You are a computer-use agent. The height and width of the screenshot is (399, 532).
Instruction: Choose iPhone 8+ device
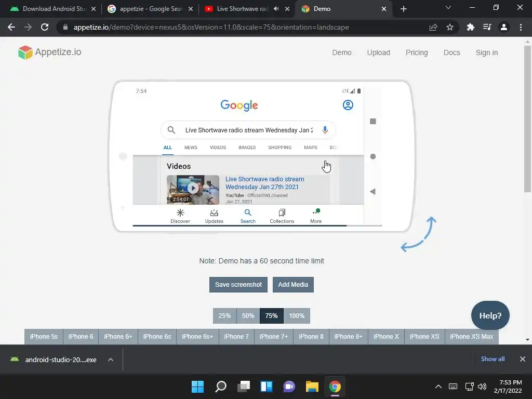349,337
